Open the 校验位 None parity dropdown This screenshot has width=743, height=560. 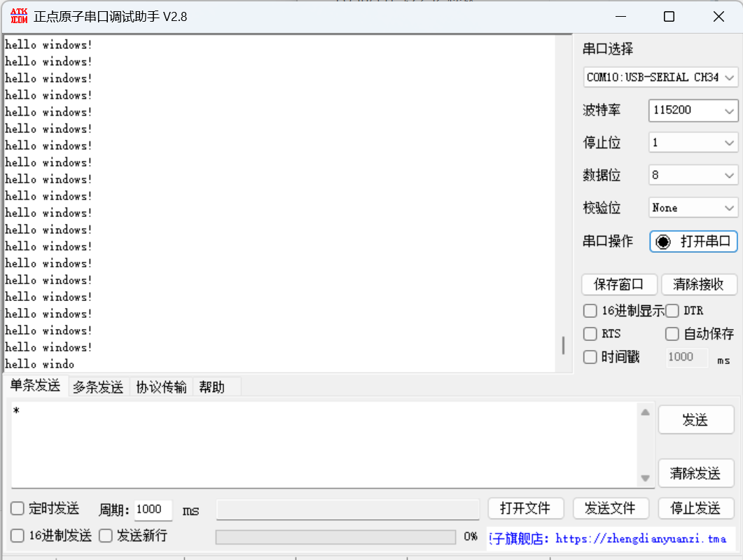pyautogui.click(x=693, y=207)
